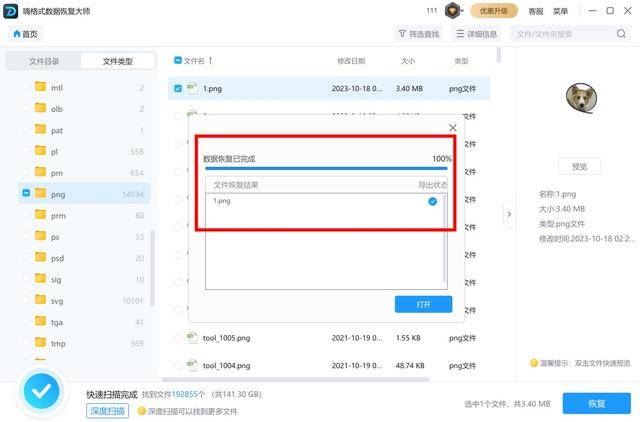Click the dog preview thumbnail
Image resolution: width=640 pixels, height=422 pixels.
(x=581, y=98)
